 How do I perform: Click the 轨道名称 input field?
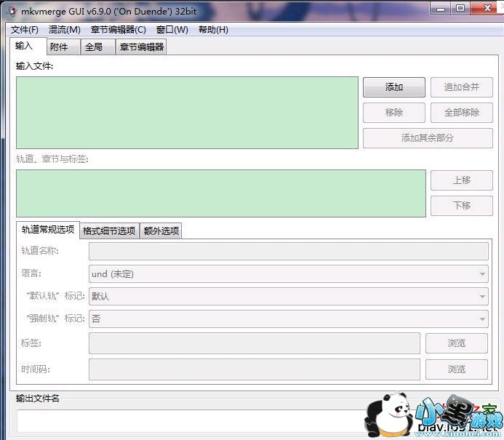(x=289, y=252)
